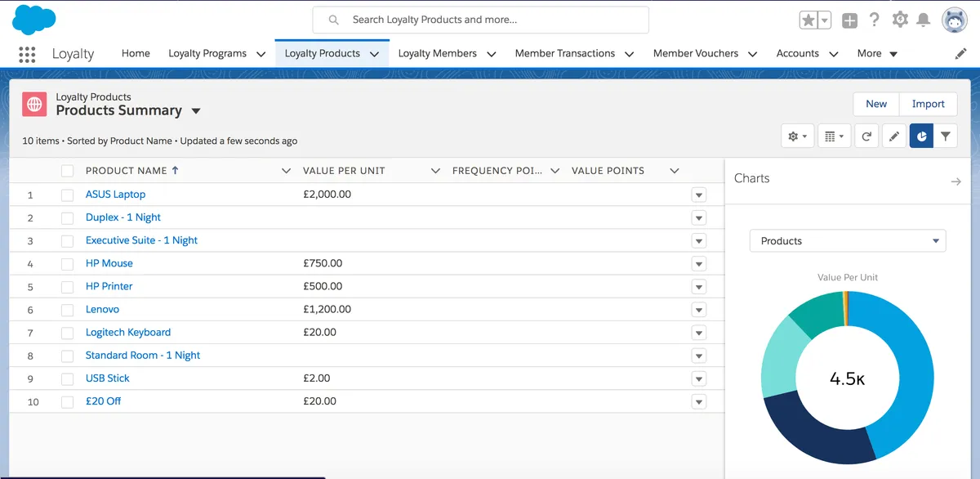This screenshot has width=980, height=479.
Task: Tick the select-all checkbox in header
Action: point(67,172)
